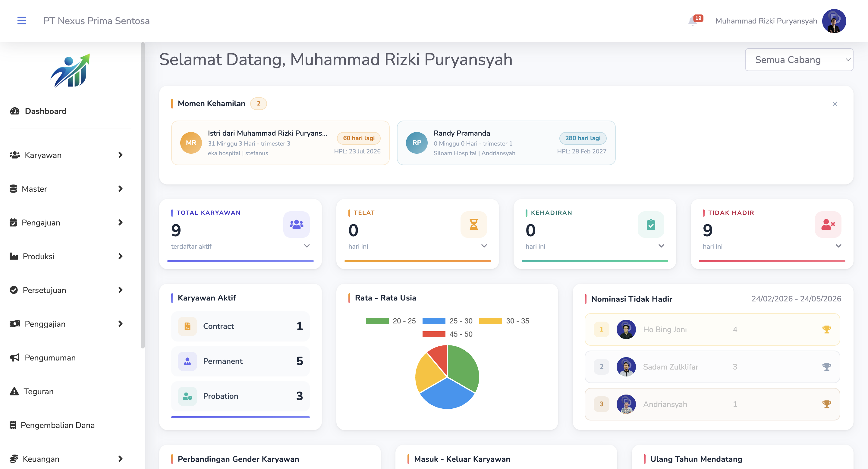Expand Total Karyawan card details chevron

[x=307, y=246]
